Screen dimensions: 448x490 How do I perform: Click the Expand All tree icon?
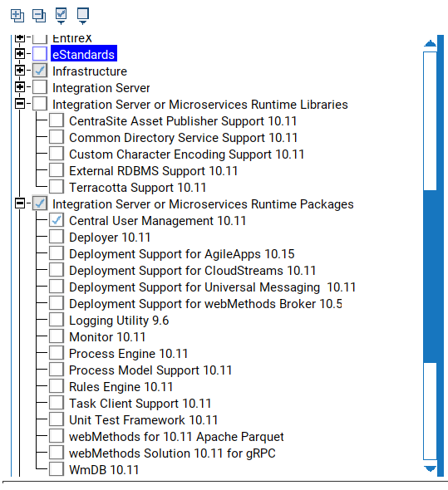pyautogui.click(x=17, y=16)
